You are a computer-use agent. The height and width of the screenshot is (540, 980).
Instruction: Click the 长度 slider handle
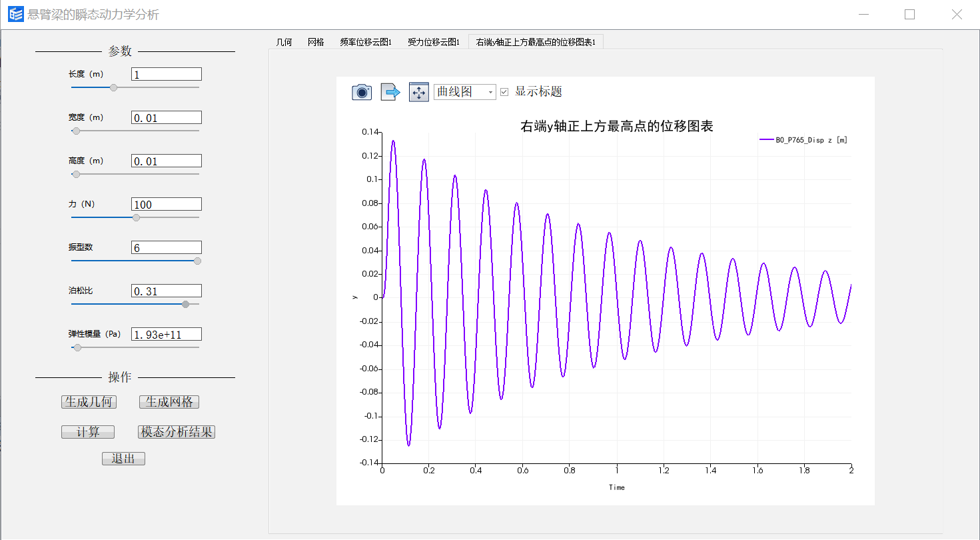pyautogui.click(x=114, y=87)
